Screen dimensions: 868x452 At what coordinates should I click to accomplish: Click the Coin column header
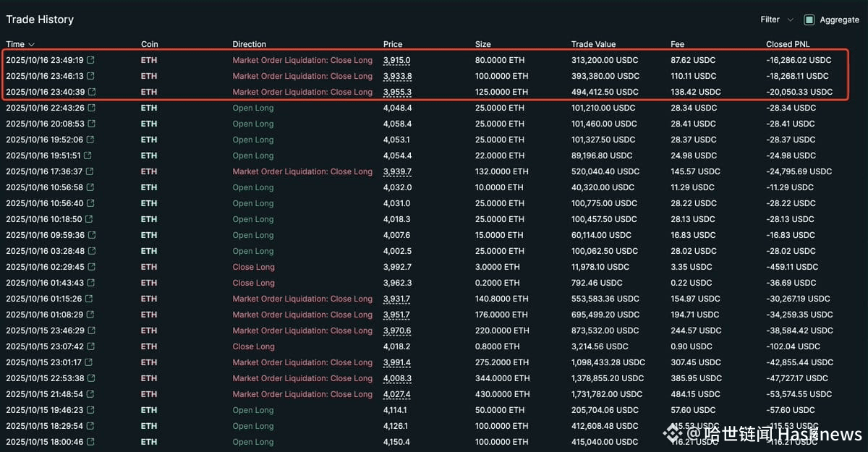pyautogui.click(x=149, y=44)
